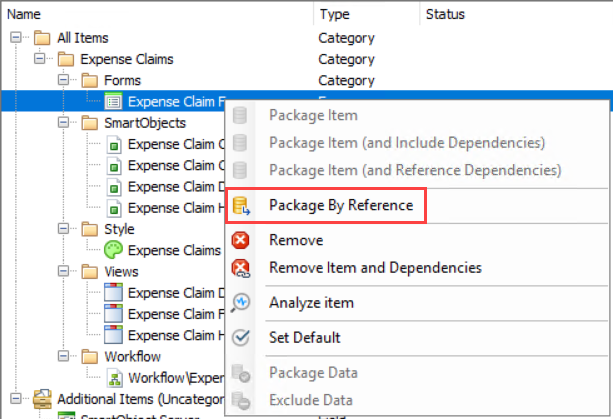Image resolution: width=613 pixels, height=419 pixels.
Task: Click the Package By Reference menu icon
Action: [x=240, y=206]
